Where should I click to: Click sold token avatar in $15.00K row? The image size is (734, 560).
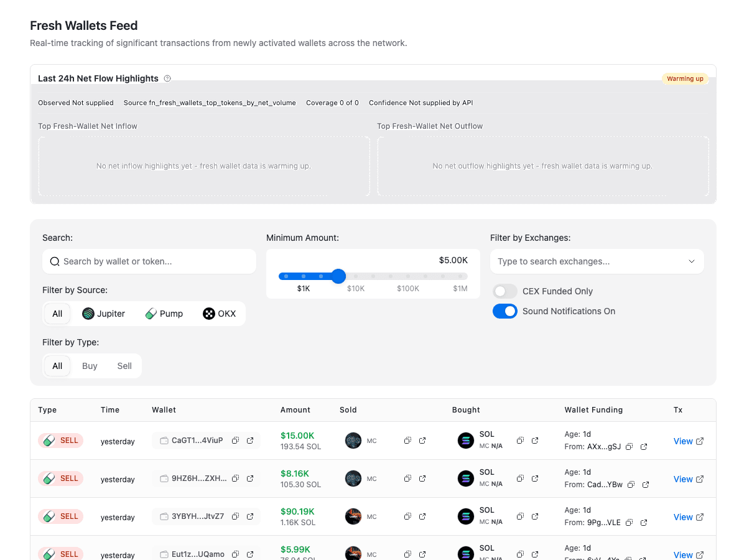pos(353,441)
